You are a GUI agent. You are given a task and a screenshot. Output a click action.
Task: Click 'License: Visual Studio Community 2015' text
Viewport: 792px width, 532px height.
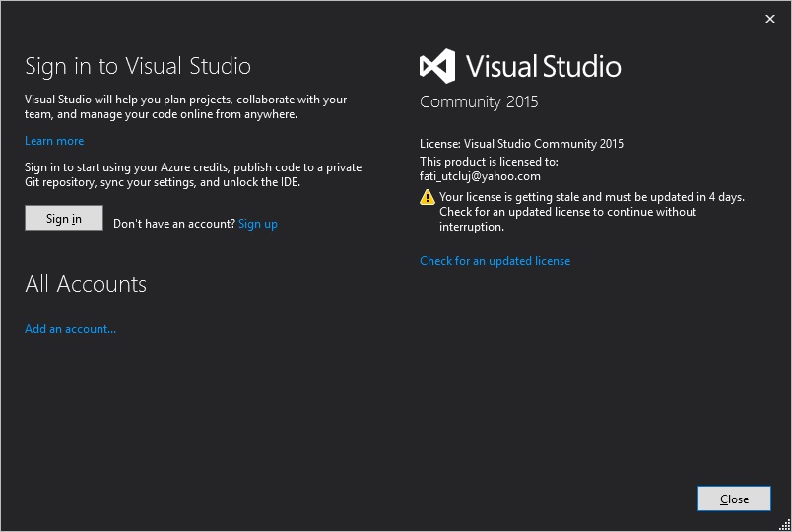[x=521, y=144]
